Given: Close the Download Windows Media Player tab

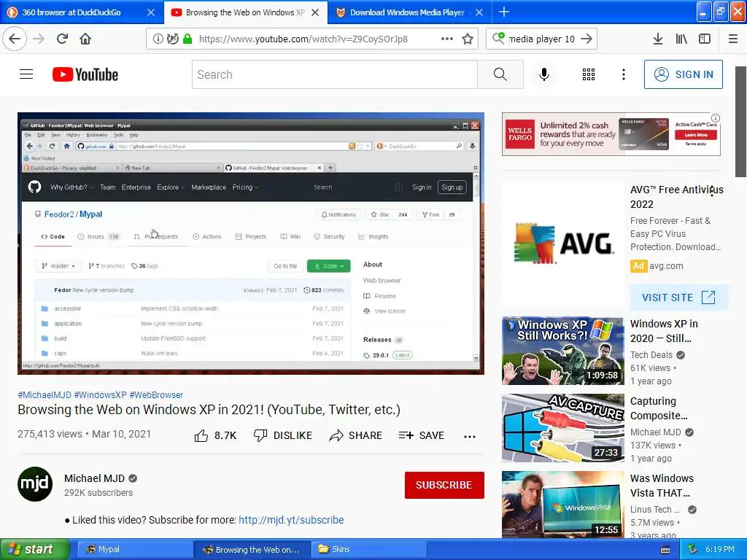Looking at the screenshot, I should click(x=479, y=12).
